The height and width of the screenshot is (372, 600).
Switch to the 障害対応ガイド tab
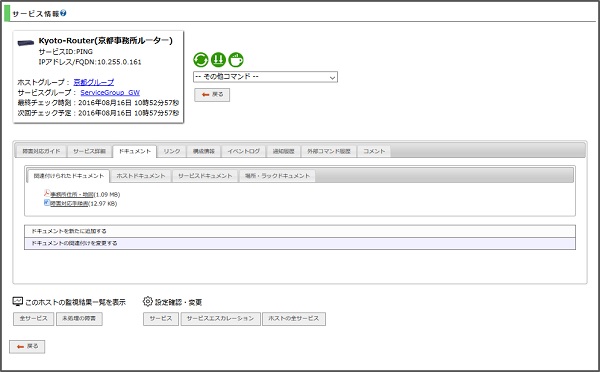[x=41, y=152]
